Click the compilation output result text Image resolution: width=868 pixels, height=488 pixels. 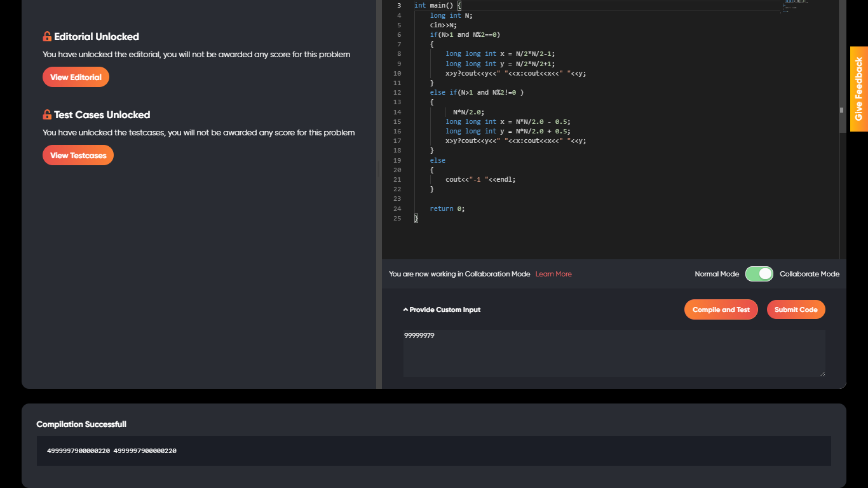(x=112, y=451)
